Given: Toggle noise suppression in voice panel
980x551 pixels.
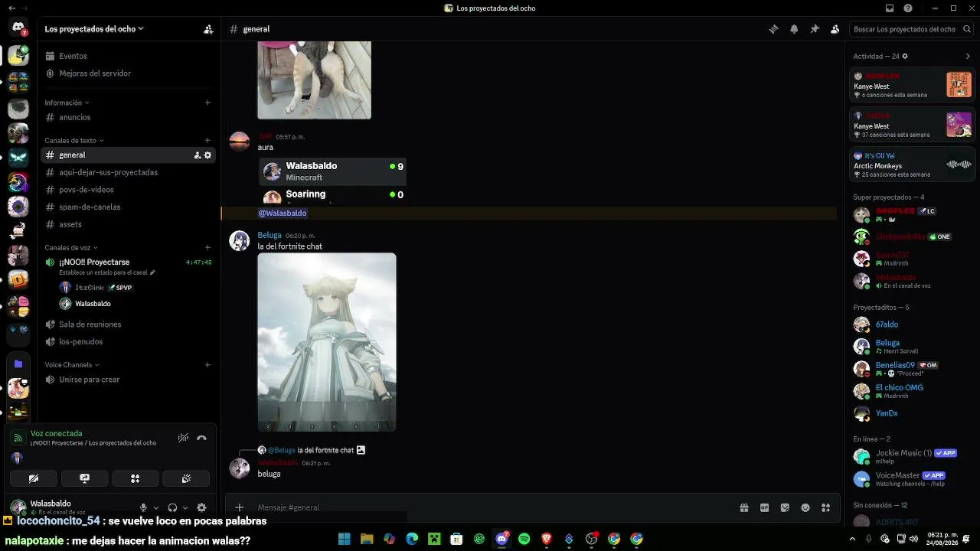Looking at the screenshot, I should (183, 438).
